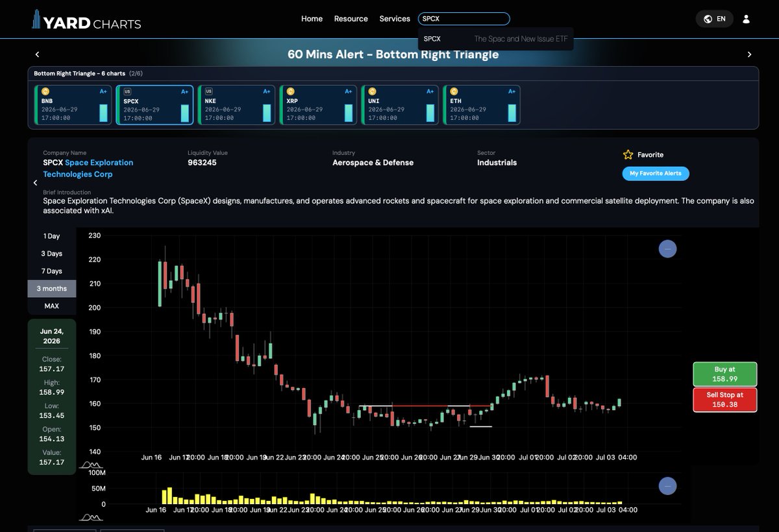Click the coin icon on ETH card
The width and height of the screenshot is (779, 532).
coord(454,91)
